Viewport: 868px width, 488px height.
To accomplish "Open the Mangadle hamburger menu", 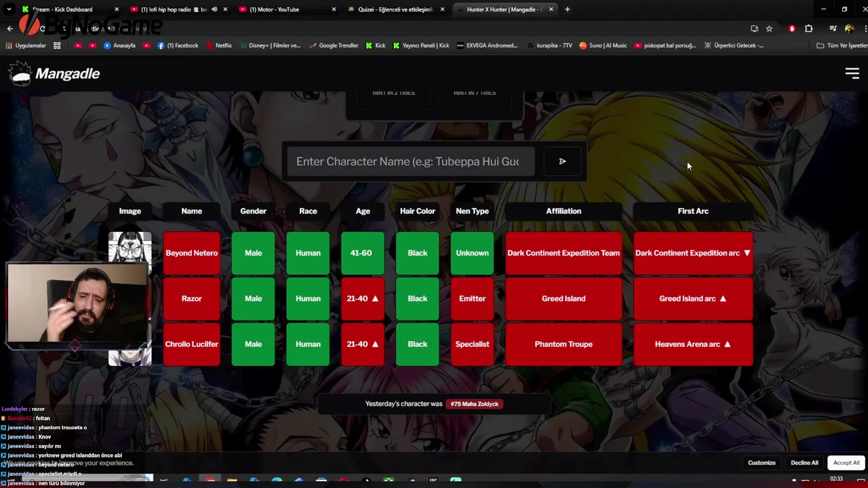I will pyautogui.click(x=852, y=73).
